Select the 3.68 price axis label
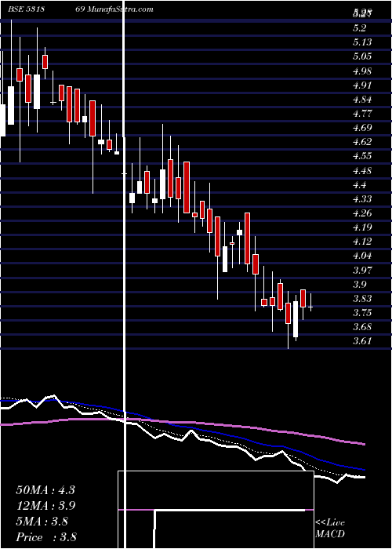Viewport: 392px width, 549px height. (x=362, y=327)
